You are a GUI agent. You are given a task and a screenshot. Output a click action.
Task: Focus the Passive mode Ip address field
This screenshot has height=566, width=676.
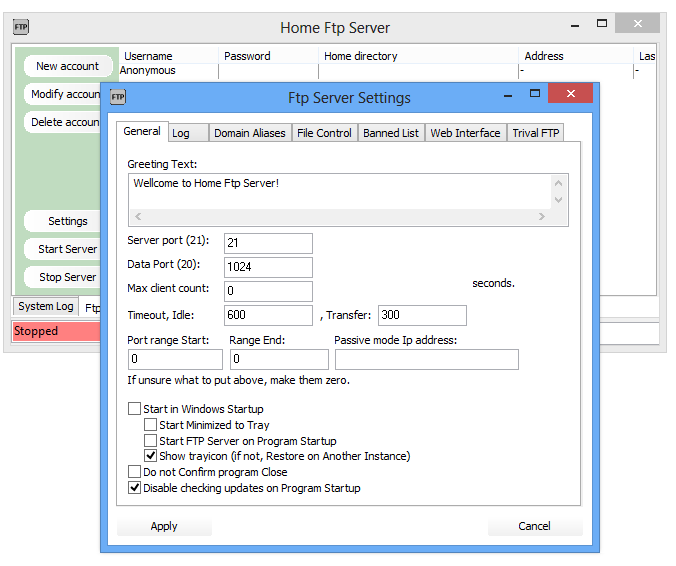(x=427, y=359)
